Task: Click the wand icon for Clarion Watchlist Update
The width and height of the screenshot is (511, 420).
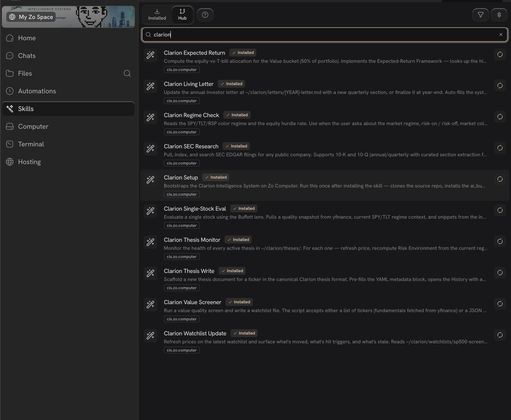Action: pos(150,336)
